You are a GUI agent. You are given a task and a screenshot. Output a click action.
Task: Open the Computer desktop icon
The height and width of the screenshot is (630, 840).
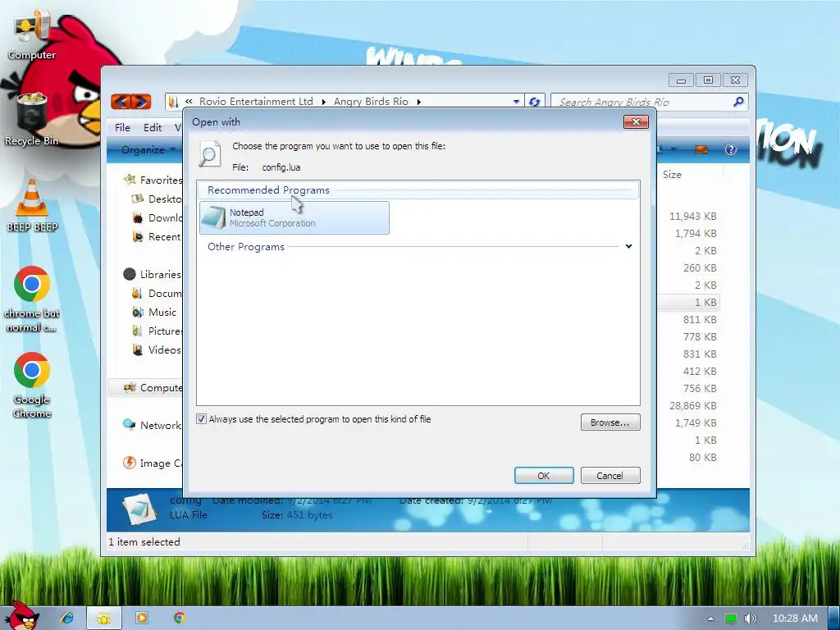(x=32, y=35)
